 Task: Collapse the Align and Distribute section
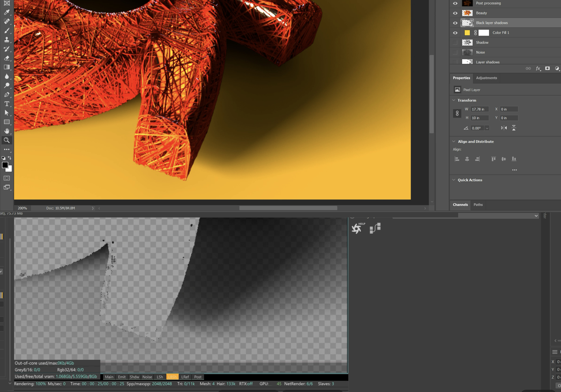(x=454, y=142)
